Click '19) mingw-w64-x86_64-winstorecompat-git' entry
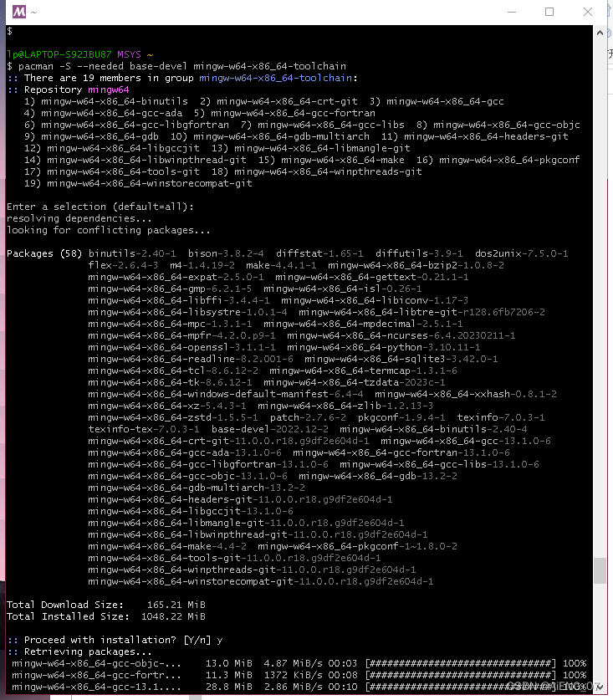This screenshot has height=700, width=613. click(x=138, y=183)
